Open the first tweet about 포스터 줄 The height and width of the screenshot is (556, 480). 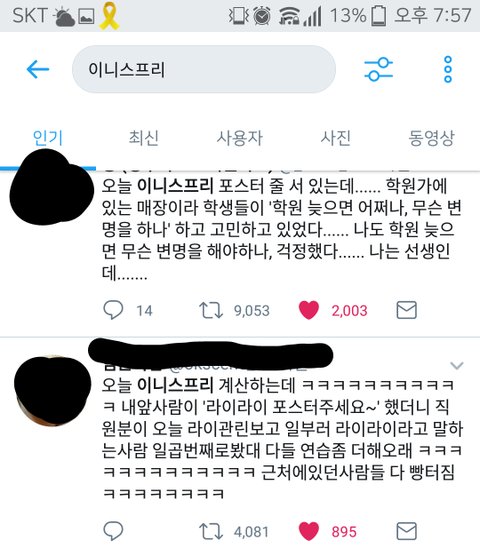(282, 229)
